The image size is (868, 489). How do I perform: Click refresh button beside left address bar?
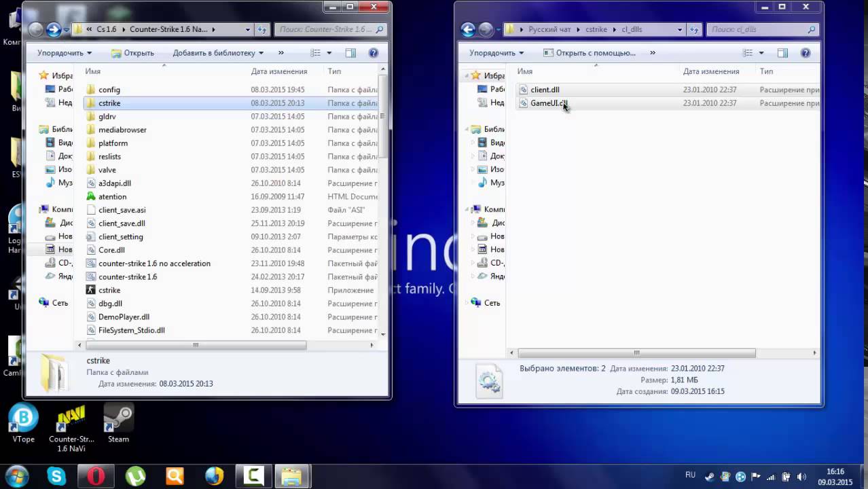tap(262, 29)
